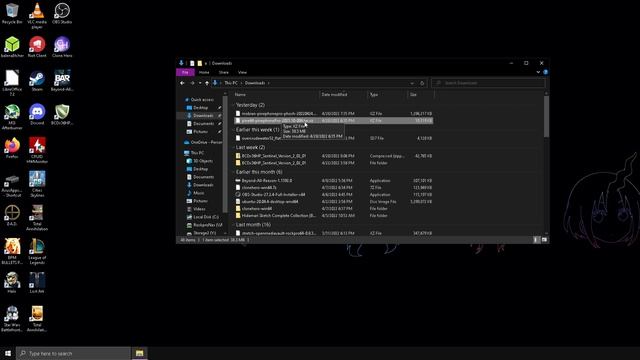
Task: Open the Firefox desktop shortcut
Action: (12, 148)
